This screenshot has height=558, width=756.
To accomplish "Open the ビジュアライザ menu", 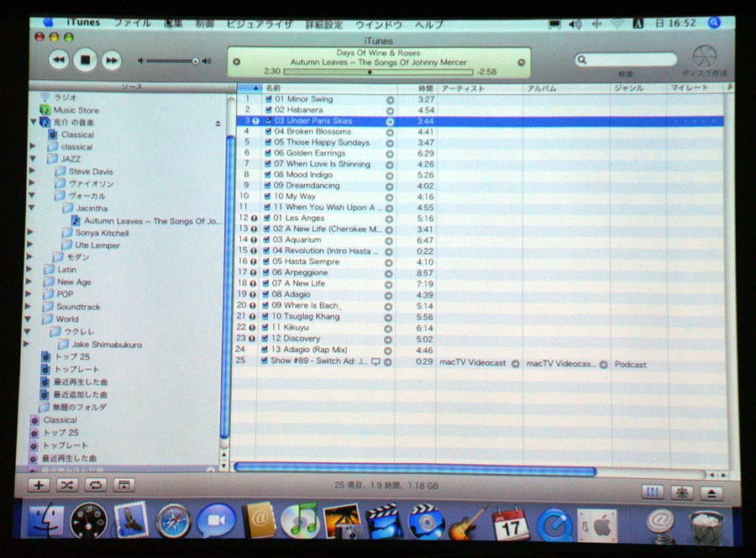I will 260,24.
